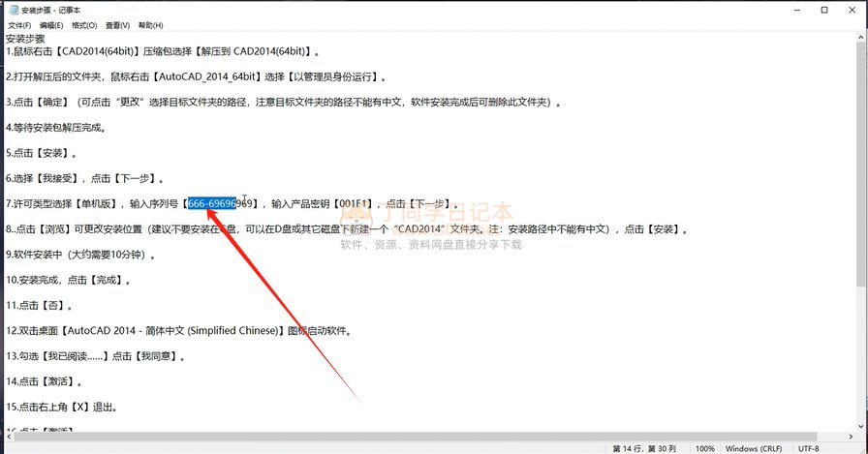Click line 4 等待安装包解压完成
The image size is (868, 454).
pos(56,128)
